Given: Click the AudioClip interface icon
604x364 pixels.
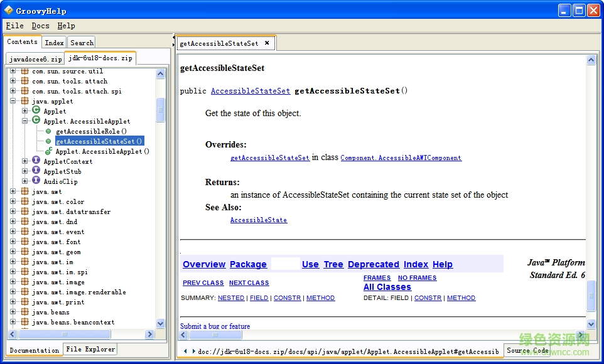Looking at the screenshot, I should tap(36, 181).
